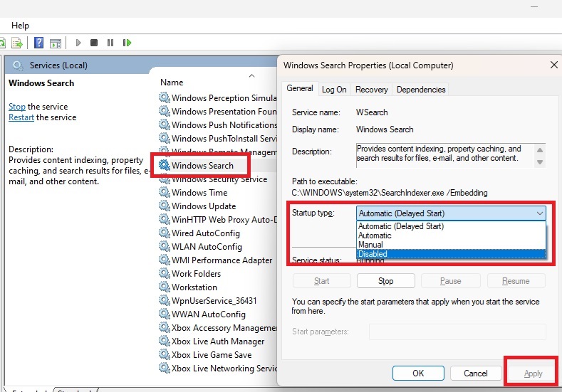Click the Name column sort arrow
The height and width of the screenshot is (392, 562).
click(x=252, y=76)
